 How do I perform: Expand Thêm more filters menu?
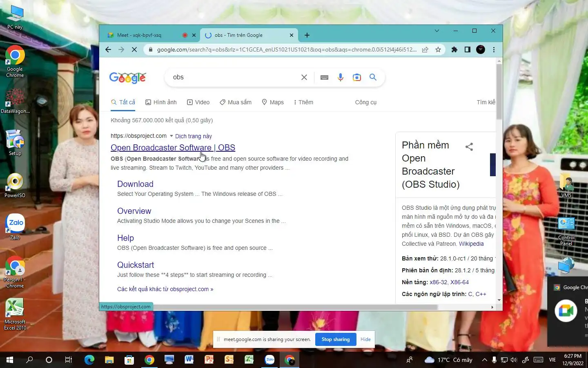point(303,102)
